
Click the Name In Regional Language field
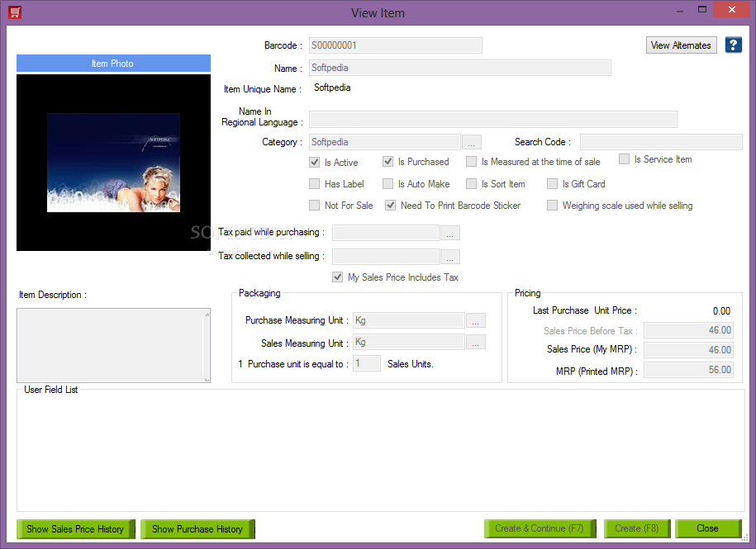(x=492, y=119)
